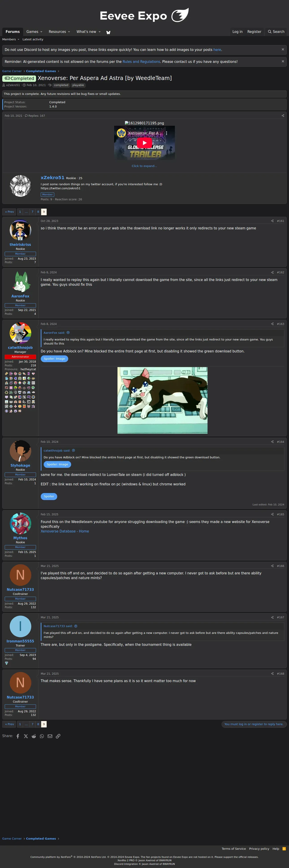Go to page 8 in top pagination

(x=38, y=212)
